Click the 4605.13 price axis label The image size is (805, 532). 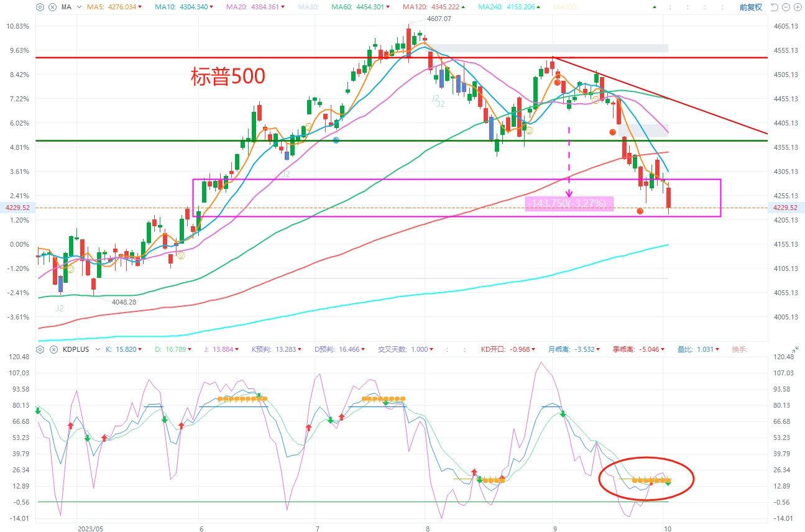tap(787, 26)
